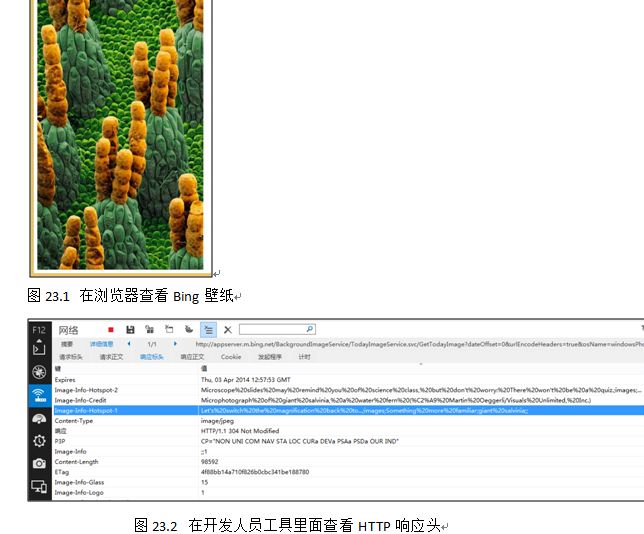Image resolution: width=644 pixels, height=534 pixels.
Task: Click the Microphotograph%20of%20giant credit value
Action: coord(396,400)
